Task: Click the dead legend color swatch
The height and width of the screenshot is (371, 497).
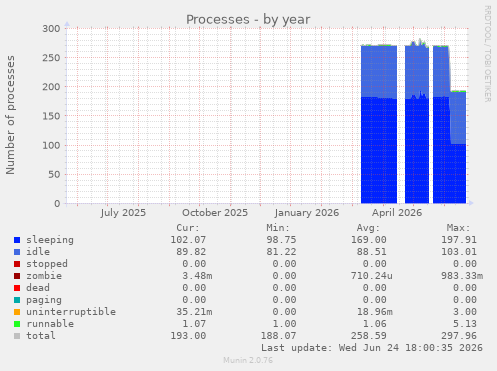Action: pos(17,288)
